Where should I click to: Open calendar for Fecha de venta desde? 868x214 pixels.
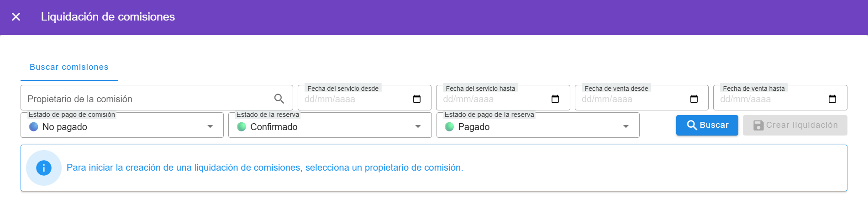click(x=694, y=99)
